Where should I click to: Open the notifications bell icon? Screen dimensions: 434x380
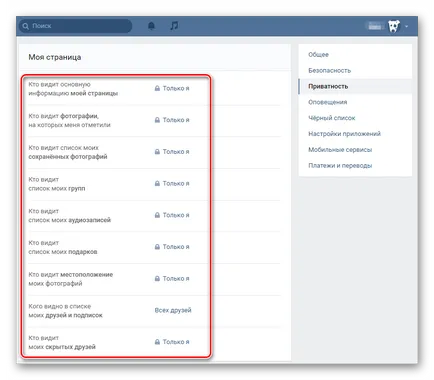tap(151, 26)
